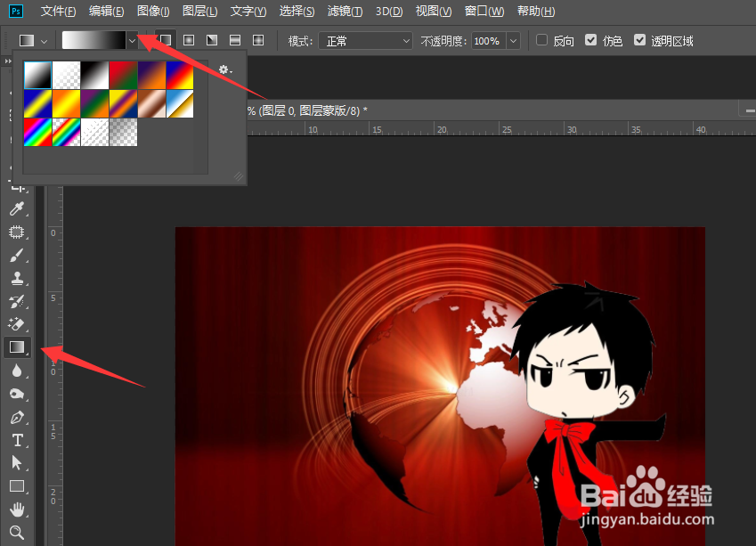Click the gradient preview bar to edit
This screenshot has width=756, height=546.
point(94,40)
